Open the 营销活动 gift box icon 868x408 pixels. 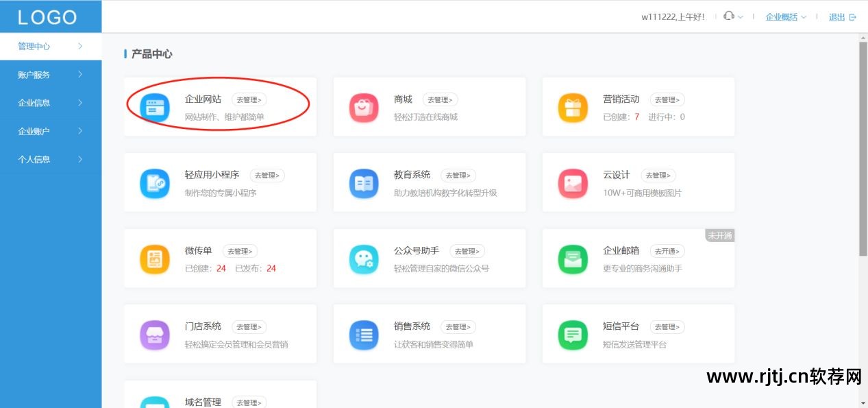[x=573, y=108]
